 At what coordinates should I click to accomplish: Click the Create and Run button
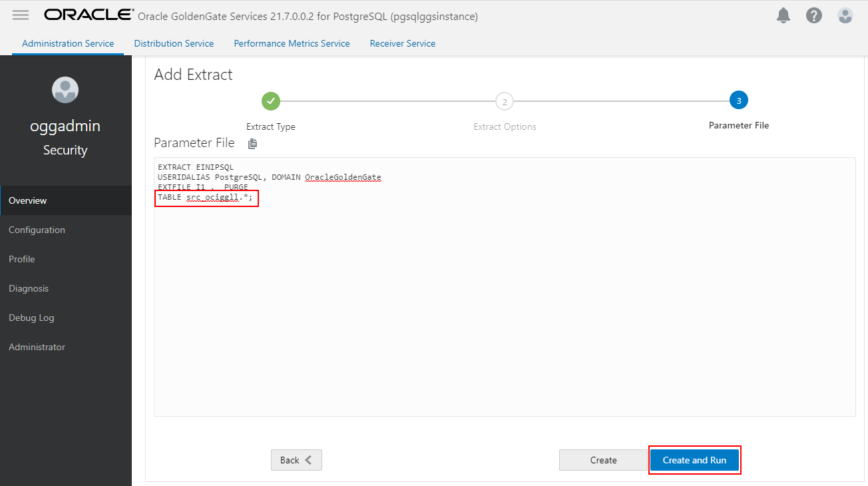[x=694, y=460]
